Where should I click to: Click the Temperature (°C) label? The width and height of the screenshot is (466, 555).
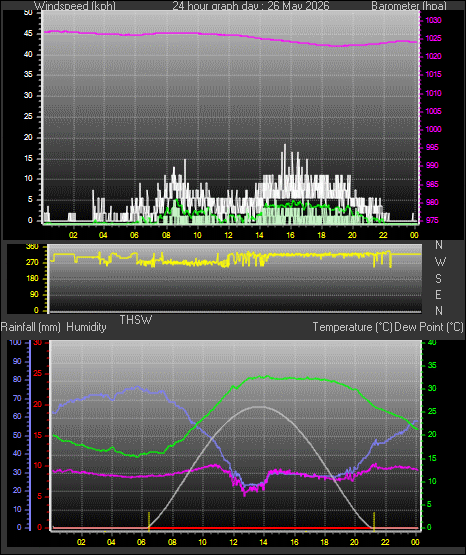(352, 327)
